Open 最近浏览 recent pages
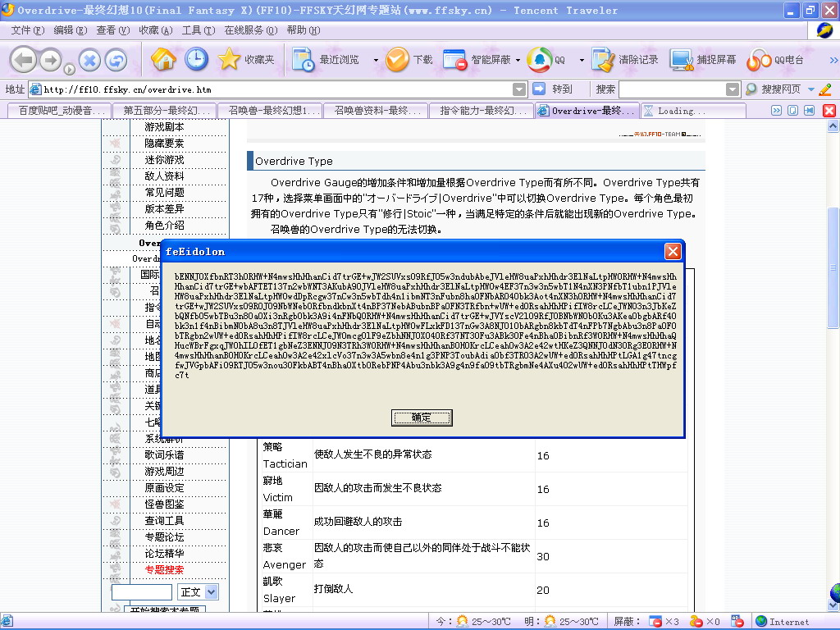 point(326,59)
